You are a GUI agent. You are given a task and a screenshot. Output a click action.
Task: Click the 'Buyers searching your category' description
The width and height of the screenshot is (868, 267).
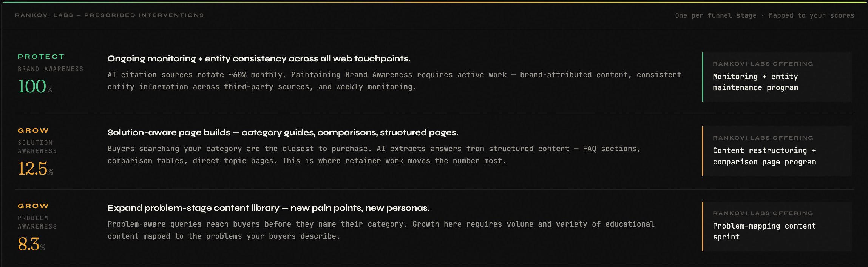pos(374,155)
